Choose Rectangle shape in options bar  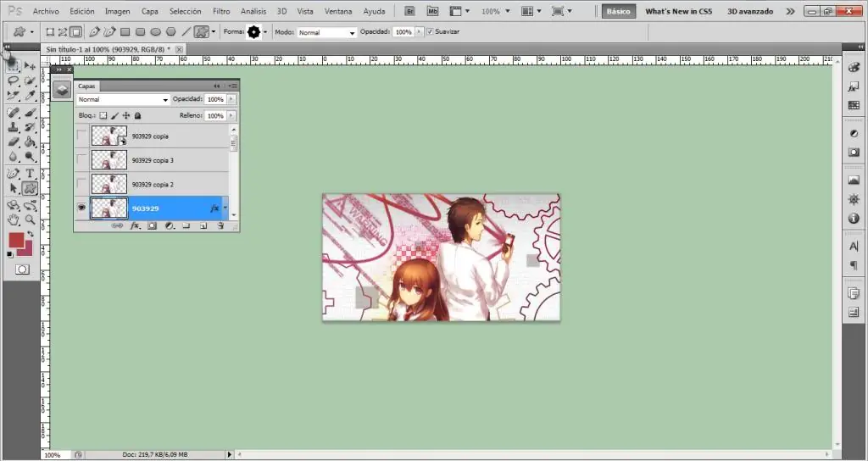click(x=125, y=32)
